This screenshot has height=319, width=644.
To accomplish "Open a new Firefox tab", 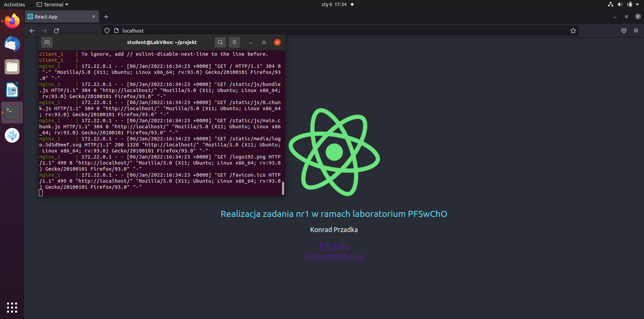I will click(106, 17).
